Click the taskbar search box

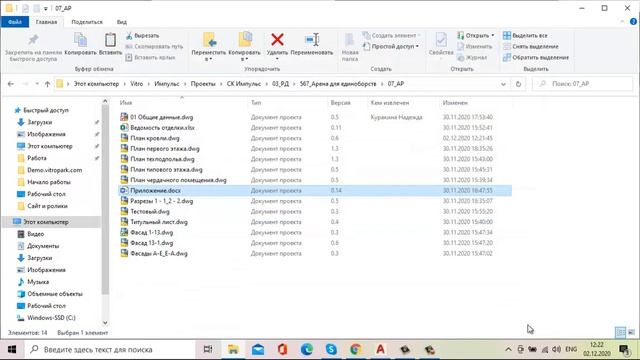tap(110, 349)
